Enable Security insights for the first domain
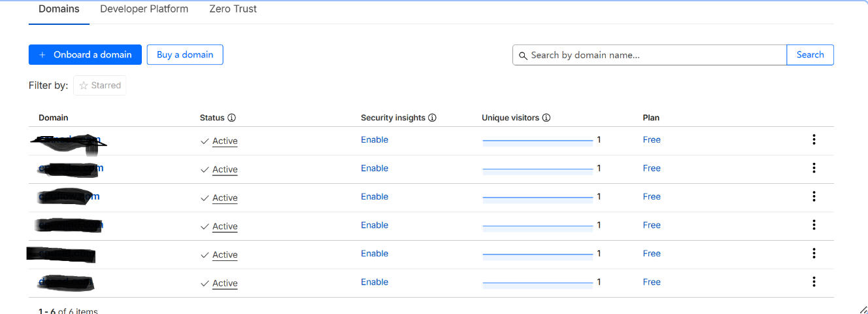 point(375,140)
